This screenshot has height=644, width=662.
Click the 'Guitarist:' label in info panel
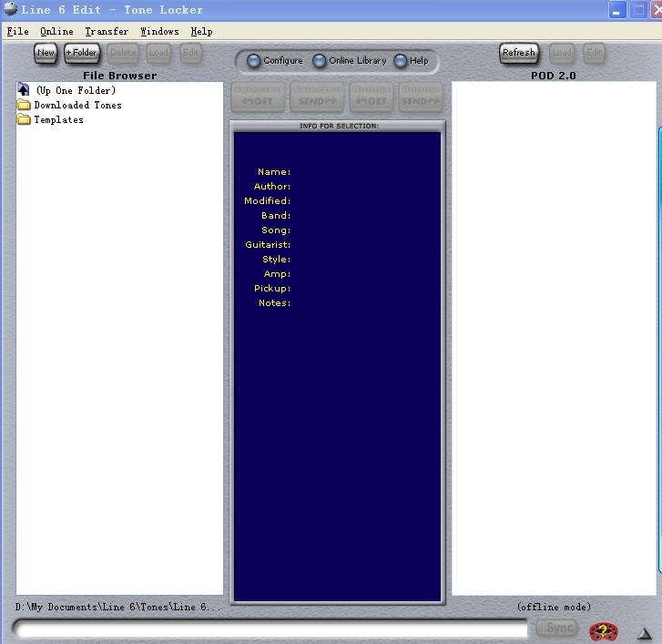point(268,244)
